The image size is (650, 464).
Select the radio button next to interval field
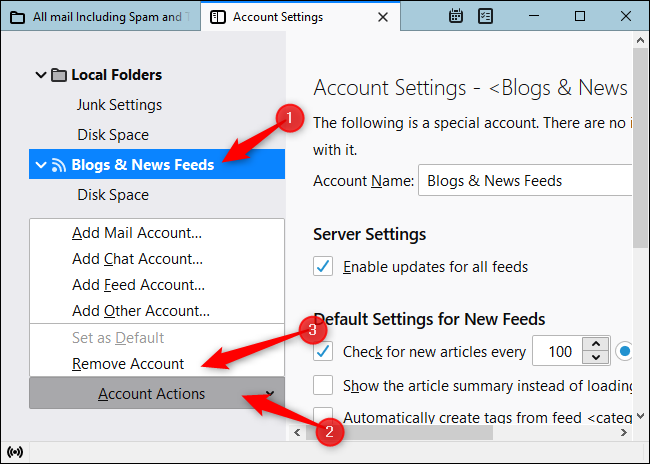(624, 351)
